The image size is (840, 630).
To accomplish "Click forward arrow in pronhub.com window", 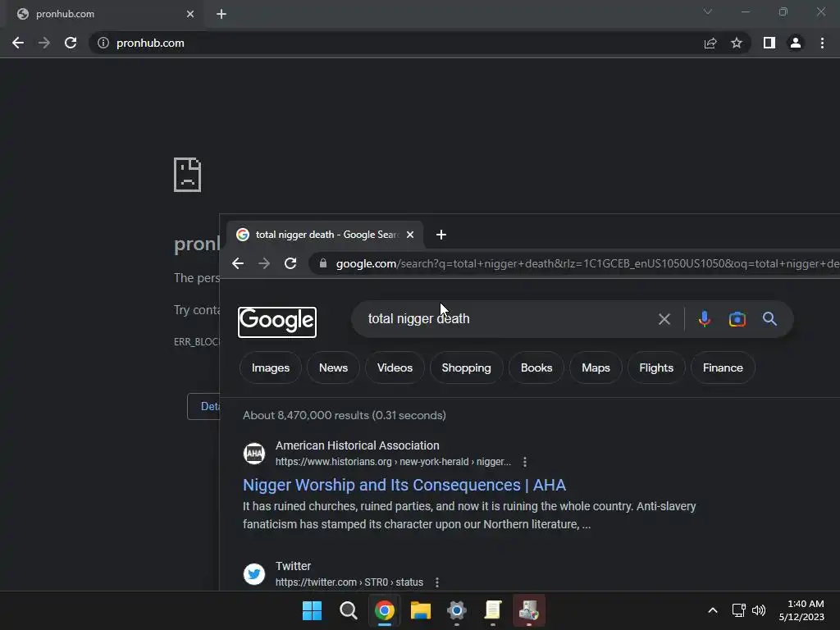I will [44, 43].
